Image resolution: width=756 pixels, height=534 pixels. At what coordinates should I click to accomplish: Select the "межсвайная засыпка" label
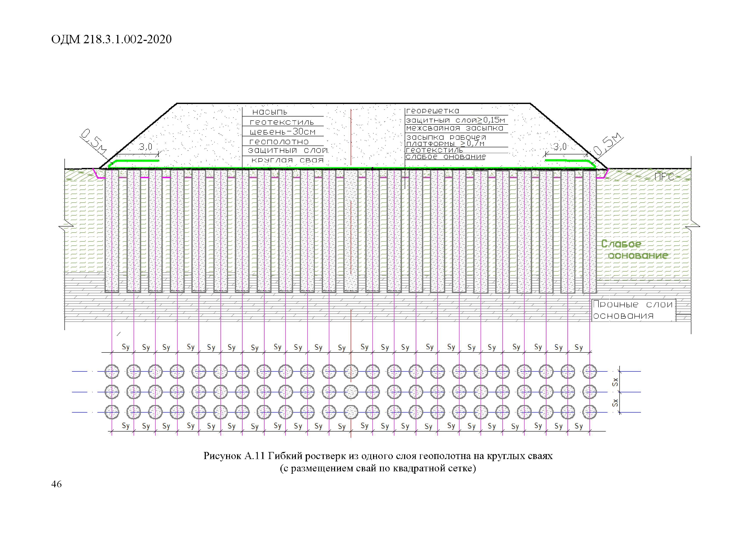pos(455,128)
